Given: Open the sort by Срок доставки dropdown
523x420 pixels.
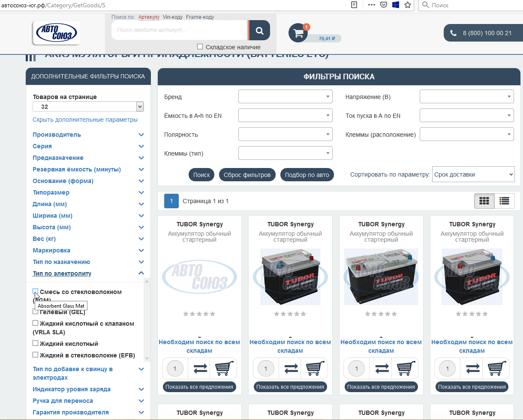Looking at the screenshot, I should click(473, 174).
